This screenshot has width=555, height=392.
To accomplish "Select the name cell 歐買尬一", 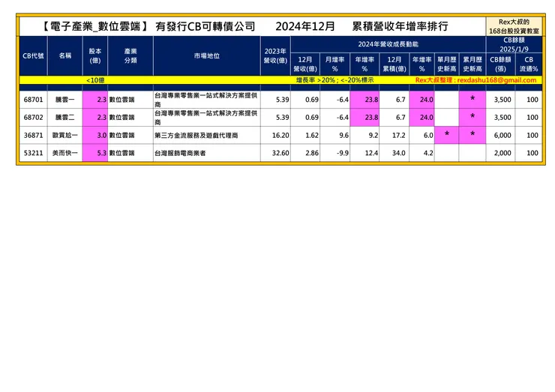I will click(x=64, y=135).
